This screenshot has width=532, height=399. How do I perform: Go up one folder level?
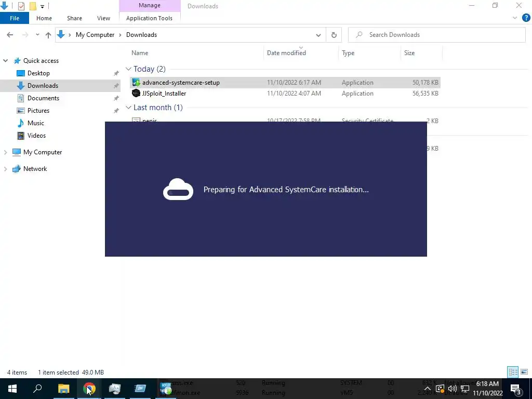pos(48,35)
